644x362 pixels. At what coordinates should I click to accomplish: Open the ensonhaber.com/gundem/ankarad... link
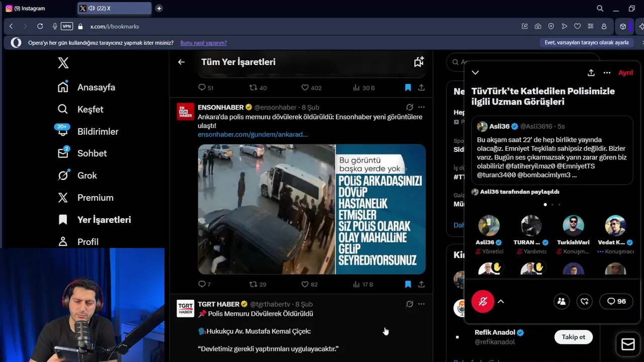click(x=253, y=134)
